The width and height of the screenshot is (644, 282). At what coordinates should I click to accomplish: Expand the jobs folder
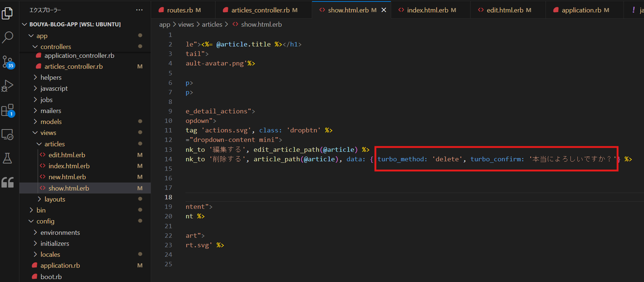[x=35, y=100]
